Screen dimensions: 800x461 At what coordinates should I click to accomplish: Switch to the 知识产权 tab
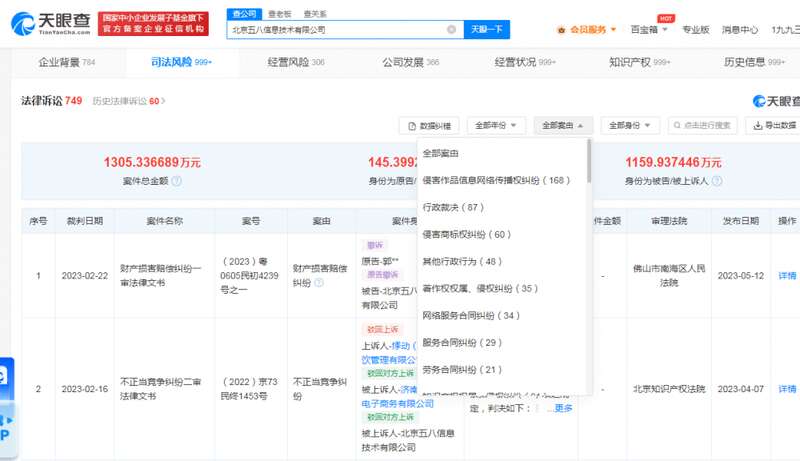coord(640,62)
